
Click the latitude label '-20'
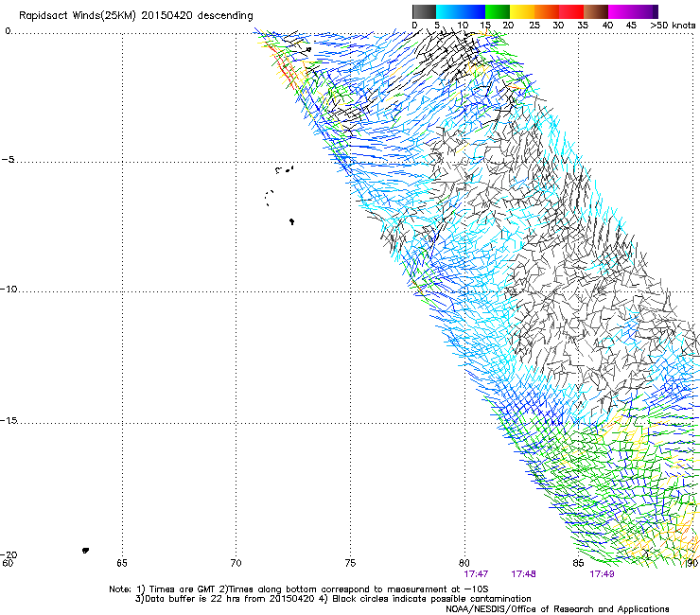pyautogui.click(x=9, y=554)
